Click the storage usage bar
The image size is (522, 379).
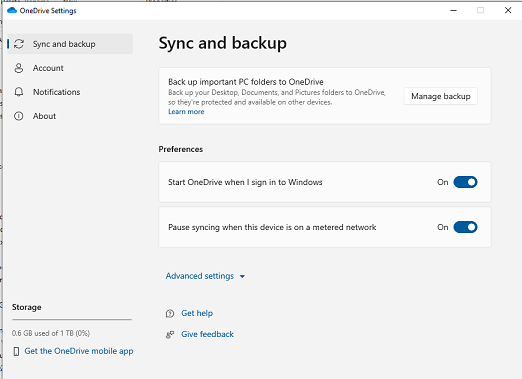coord(72,319)
